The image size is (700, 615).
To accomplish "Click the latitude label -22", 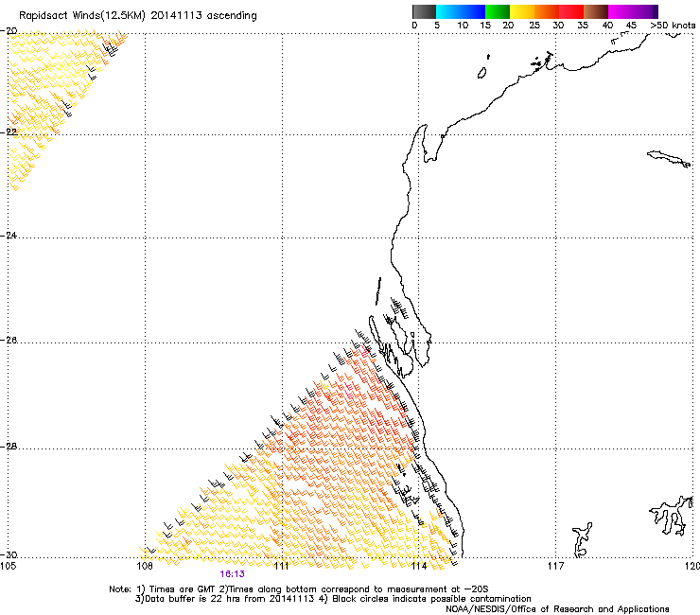I will (9, 132).
